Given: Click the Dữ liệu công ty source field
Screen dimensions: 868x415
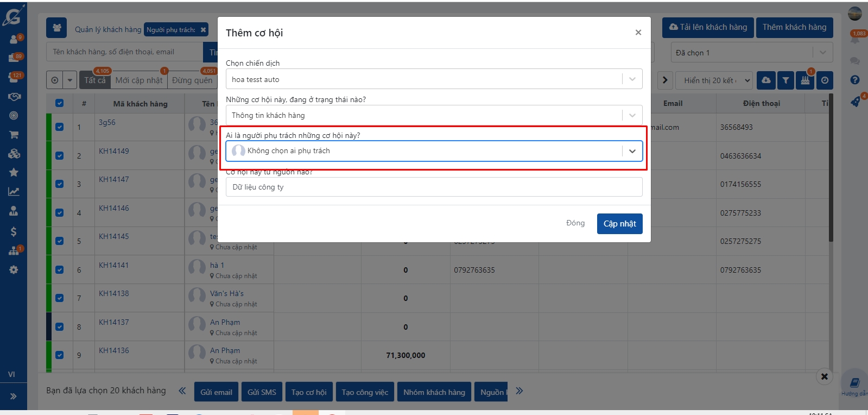Looking at the screenshot, I should [x=433, y=187].
